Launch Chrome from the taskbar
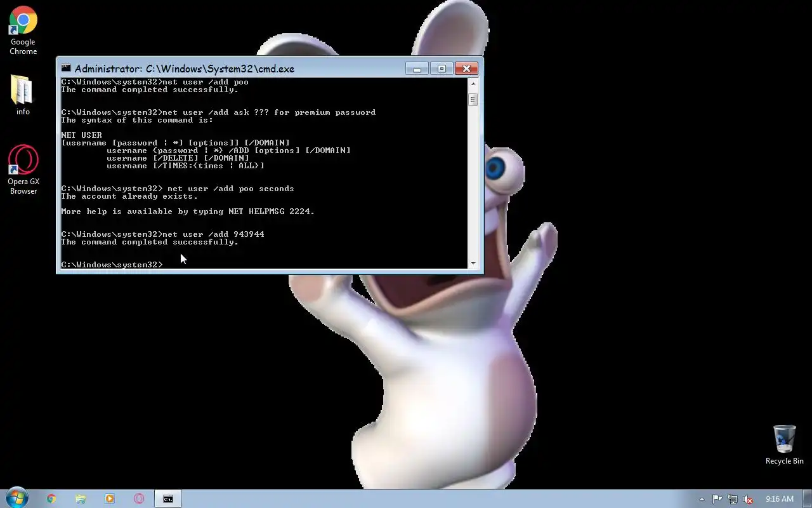This screenshot has height=508, width=812. coord(51,499)
